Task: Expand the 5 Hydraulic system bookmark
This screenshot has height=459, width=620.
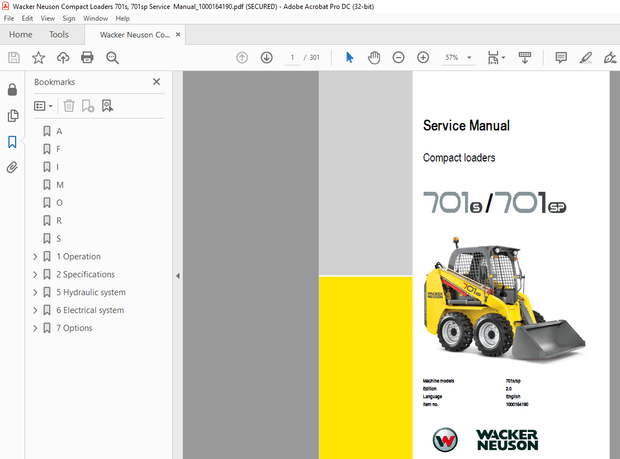Action: [35, 292]
